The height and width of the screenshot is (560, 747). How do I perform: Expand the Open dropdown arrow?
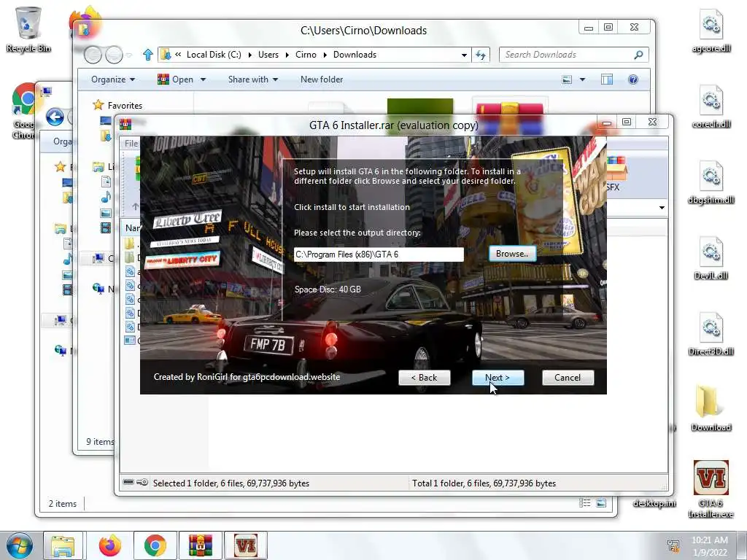point(203,79)
